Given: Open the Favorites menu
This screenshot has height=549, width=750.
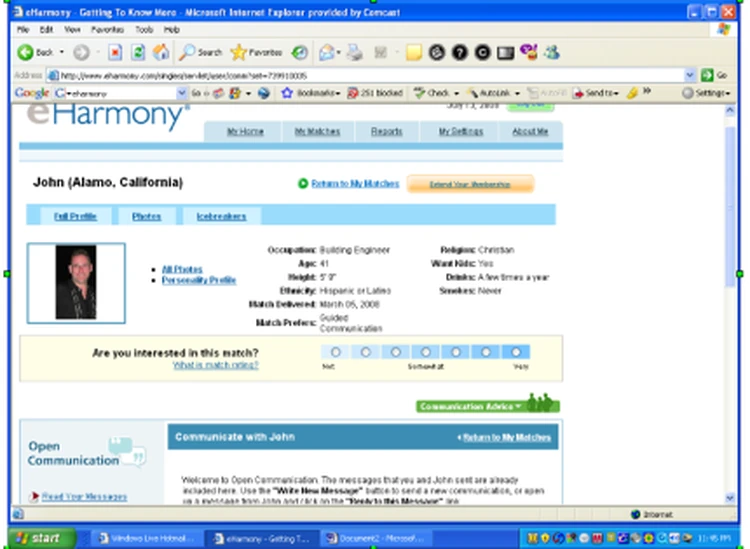Looking at the screenshot, I should pyautogui.click(x=108, y=30).
